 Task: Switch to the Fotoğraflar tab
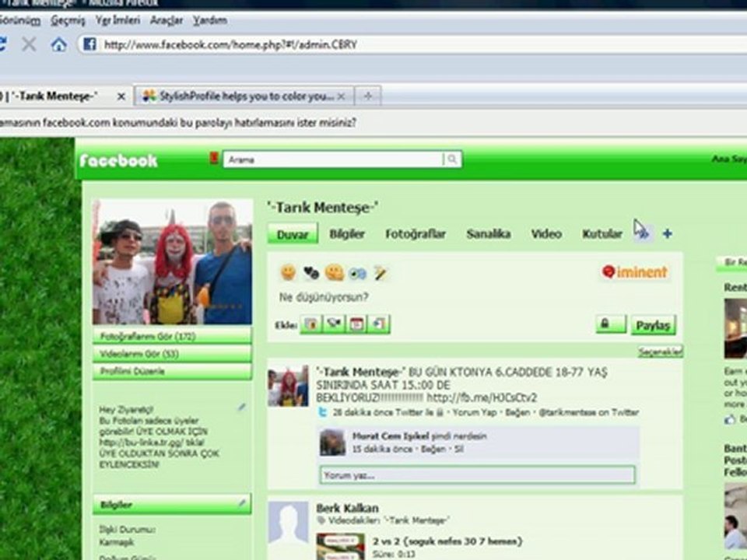tap(416, 234)
